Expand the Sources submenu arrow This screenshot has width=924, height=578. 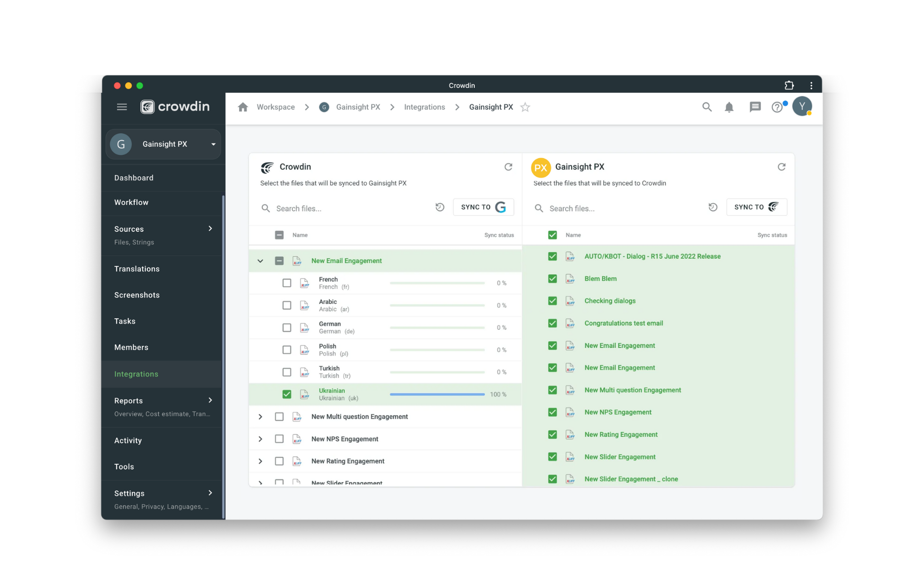(x=210, y=229)
